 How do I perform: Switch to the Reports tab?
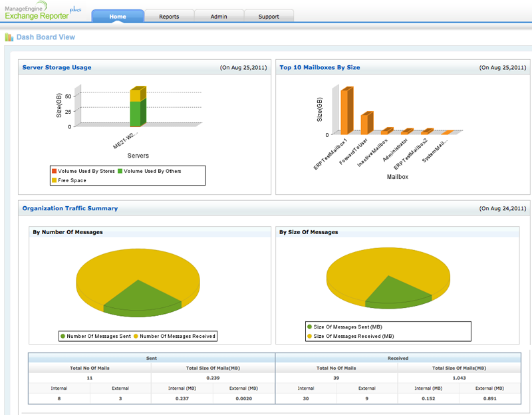(x=169, y=16)
